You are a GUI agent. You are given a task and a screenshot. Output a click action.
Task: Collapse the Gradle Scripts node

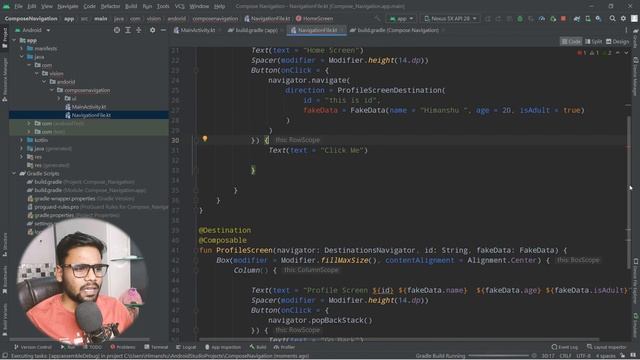coord(14,173)
